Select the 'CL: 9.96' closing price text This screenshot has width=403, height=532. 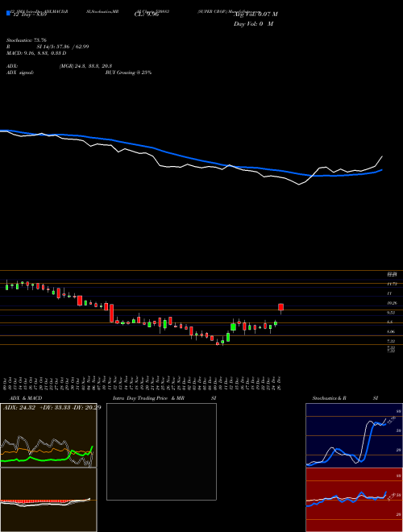[147, 15]
